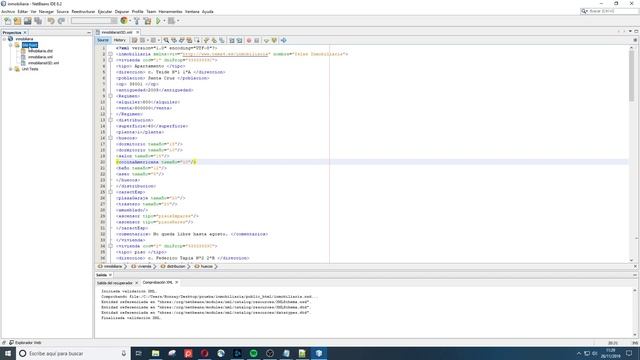
Task: Collapse code fold at distribucion line 13
Action: (x=110, y=120)
